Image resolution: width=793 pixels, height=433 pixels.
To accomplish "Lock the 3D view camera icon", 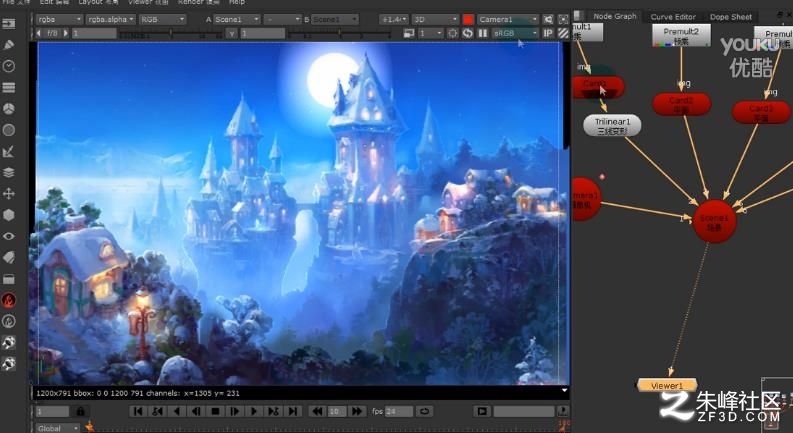I will click(548, 19).
